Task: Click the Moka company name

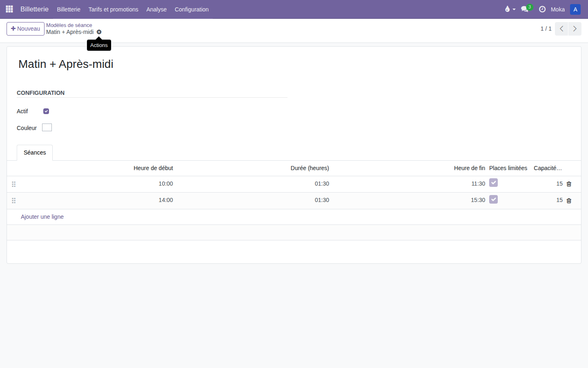Action: [557, 9]
